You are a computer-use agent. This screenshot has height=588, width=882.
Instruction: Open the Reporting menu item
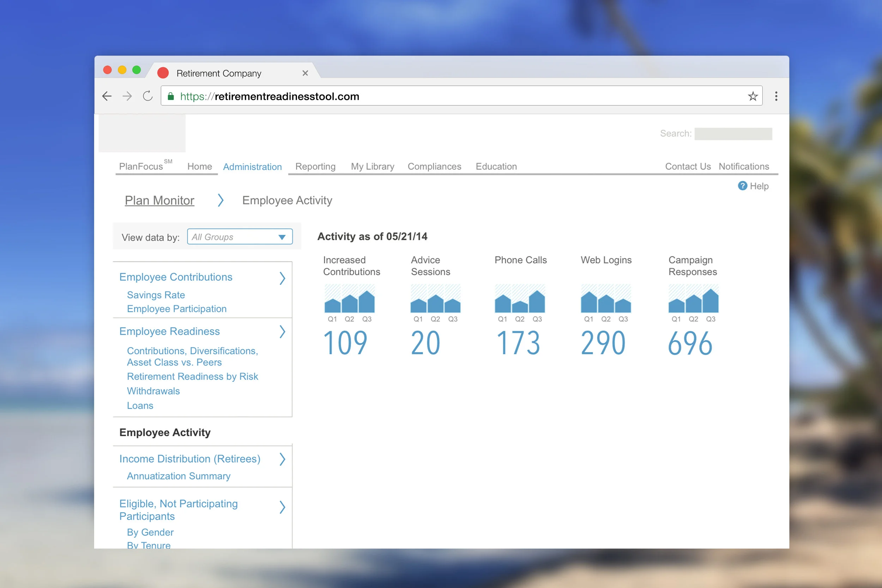pyautogui.click(x=315, y=166)
